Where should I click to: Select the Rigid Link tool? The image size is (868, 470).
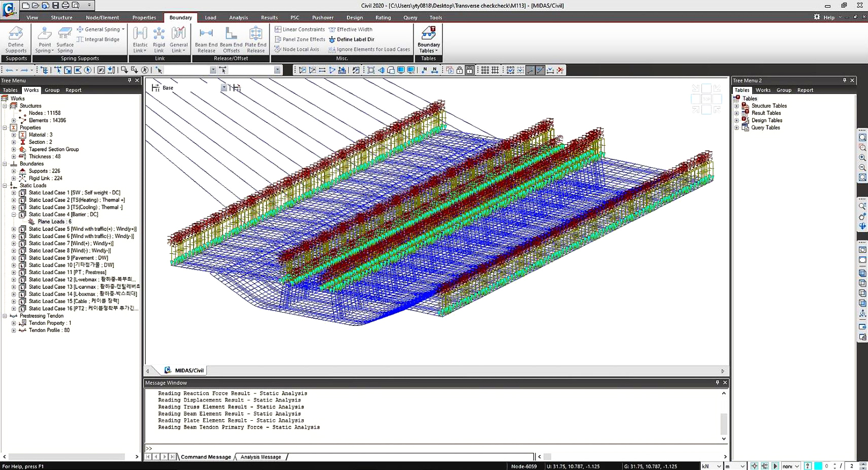(159, 40)
